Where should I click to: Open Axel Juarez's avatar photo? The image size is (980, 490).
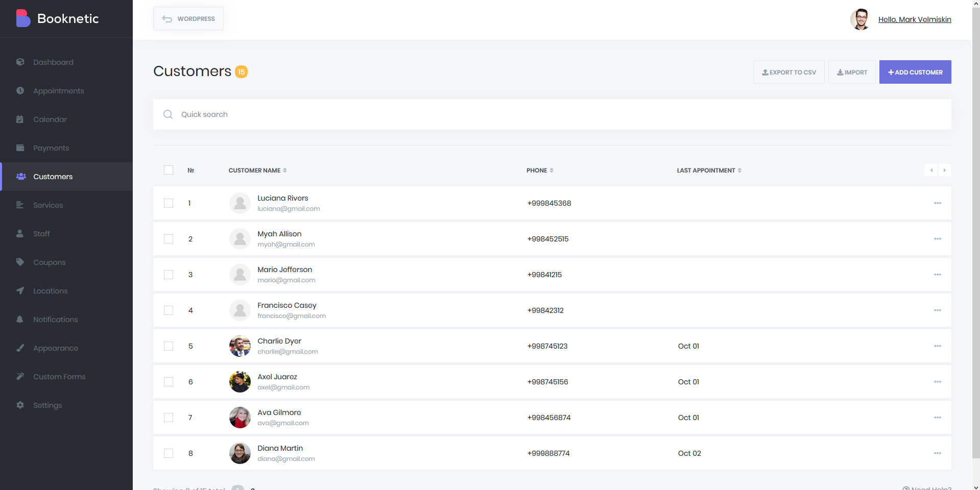coord(240,382)
